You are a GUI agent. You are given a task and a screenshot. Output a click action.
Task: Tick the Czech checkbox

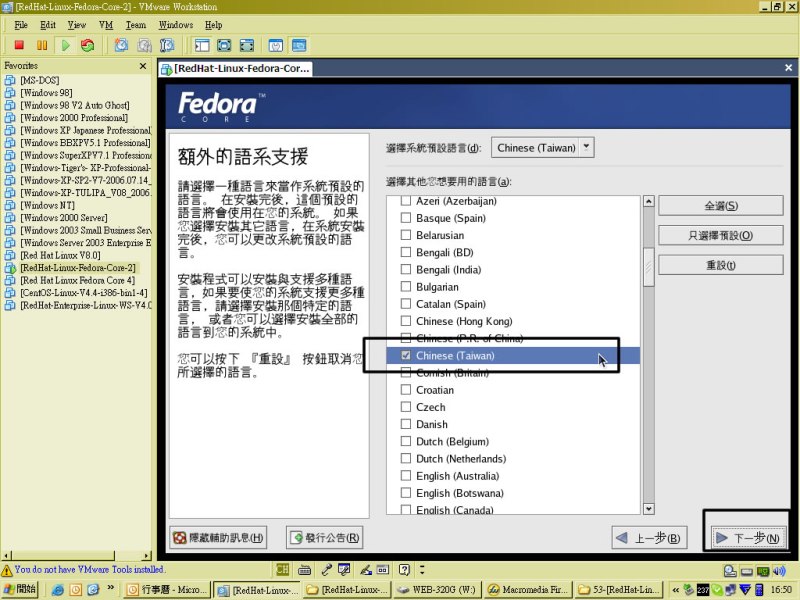tap(406, 407)
